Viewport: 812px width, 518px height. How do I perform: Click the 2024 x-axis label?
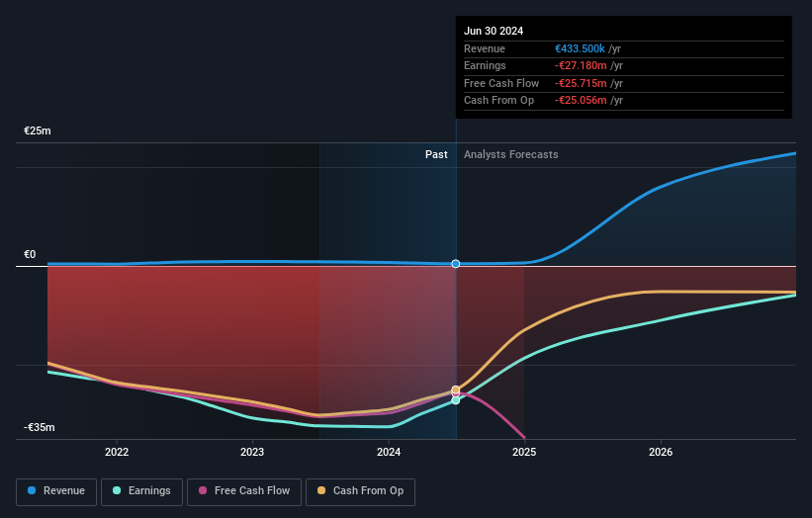point(389,453)
